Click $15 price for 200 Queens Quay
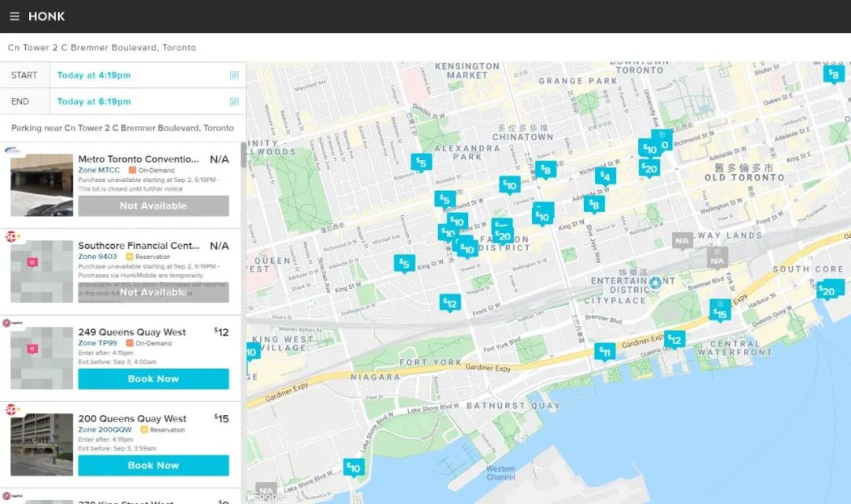This screenshot has height=504, width=851. pos(221,418)
